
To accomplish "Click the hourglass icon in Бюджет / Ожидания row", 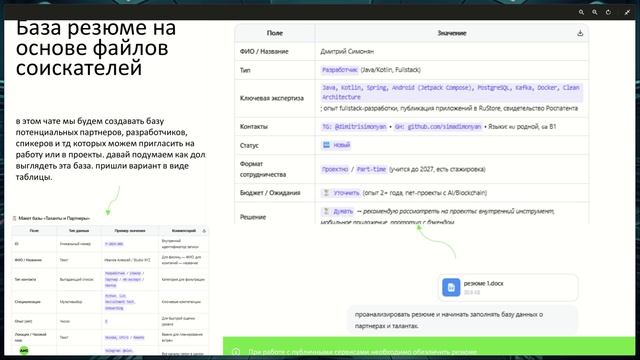I will (x=326, y=193).
